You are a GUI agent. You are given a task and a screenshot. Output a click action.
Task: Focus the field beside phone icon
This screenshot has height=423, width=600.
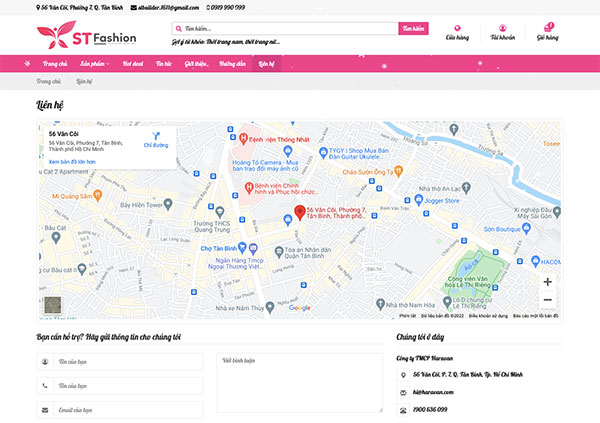[128, 385]
